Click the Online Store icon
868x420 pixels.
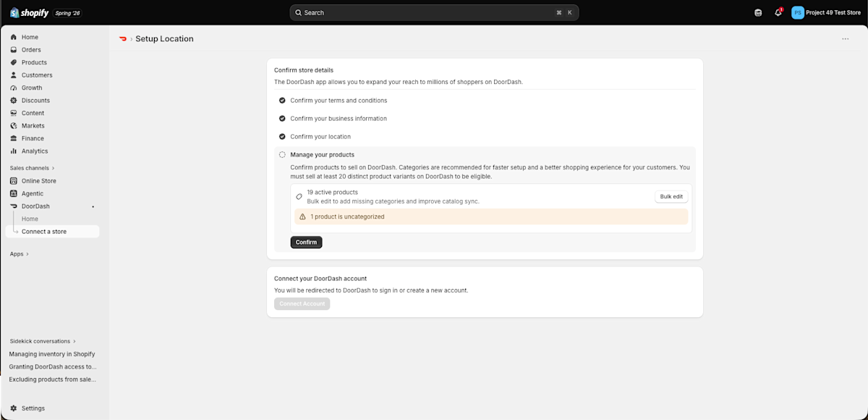[x=14, y=181]
